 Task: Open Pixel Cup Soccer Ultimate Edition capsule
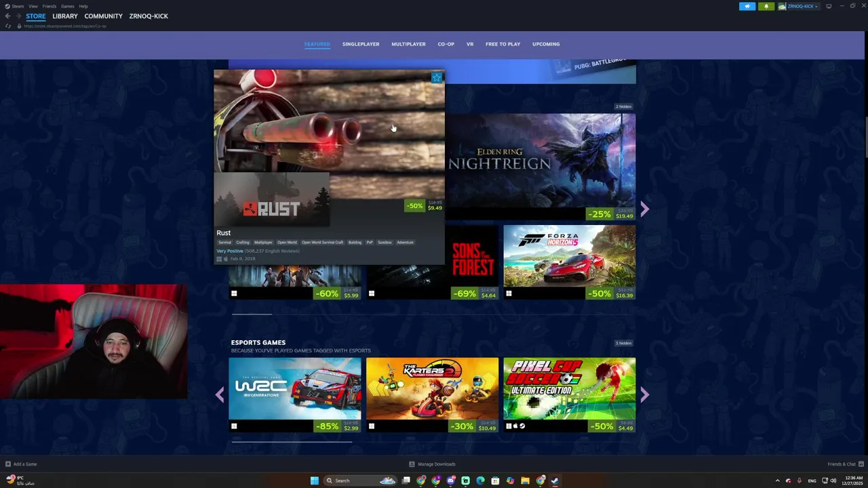point(570,395)
